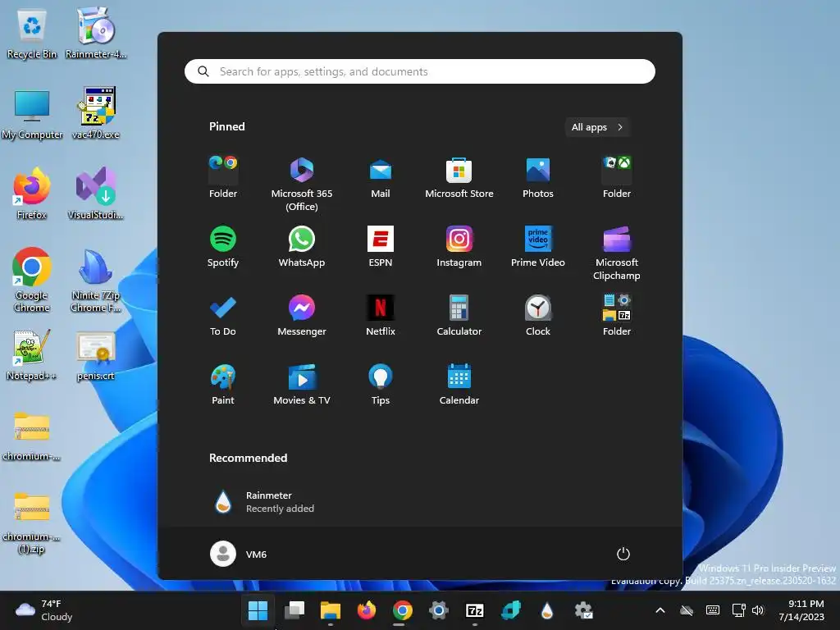Image resolution: width=840 pixels, height=630 pixels.
Task: Switch to Firefox in the taskbar
Action: pos(367,610)
